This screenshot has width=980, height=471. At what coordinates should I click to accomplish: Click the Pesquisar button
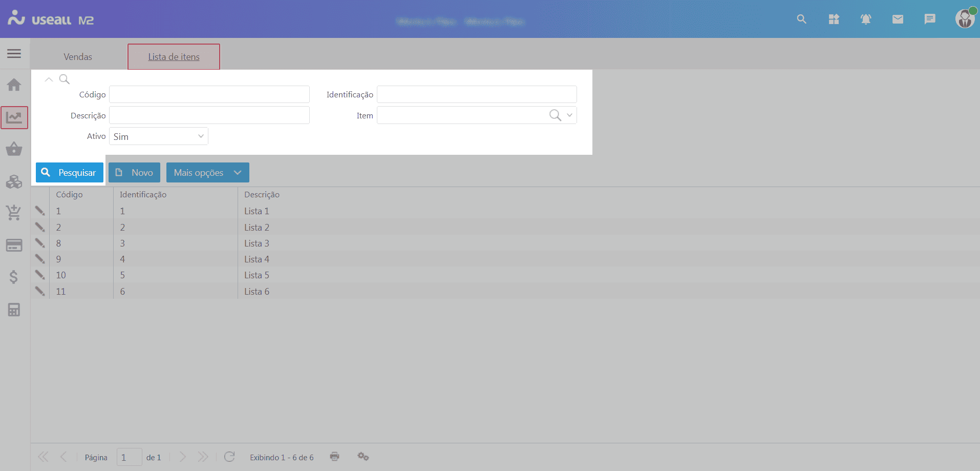point(70,173)
